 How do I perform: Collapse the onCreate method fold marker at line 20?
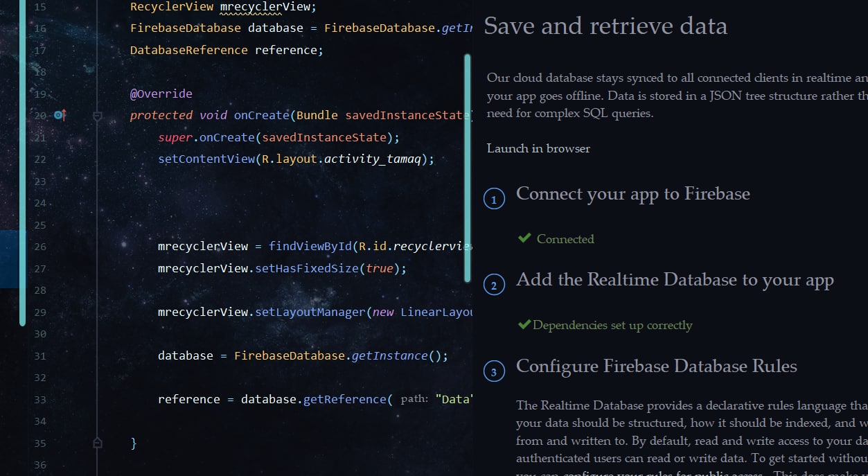pos(97,116)
